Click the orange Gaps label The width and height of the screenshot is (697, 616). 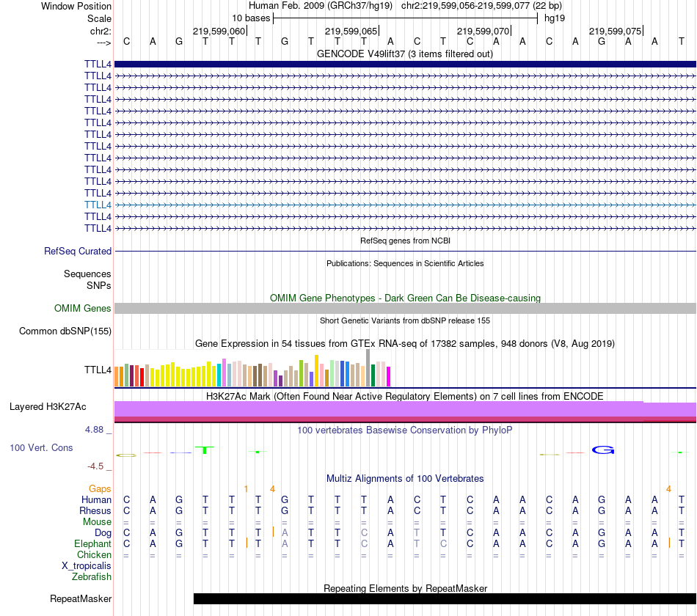100,489
